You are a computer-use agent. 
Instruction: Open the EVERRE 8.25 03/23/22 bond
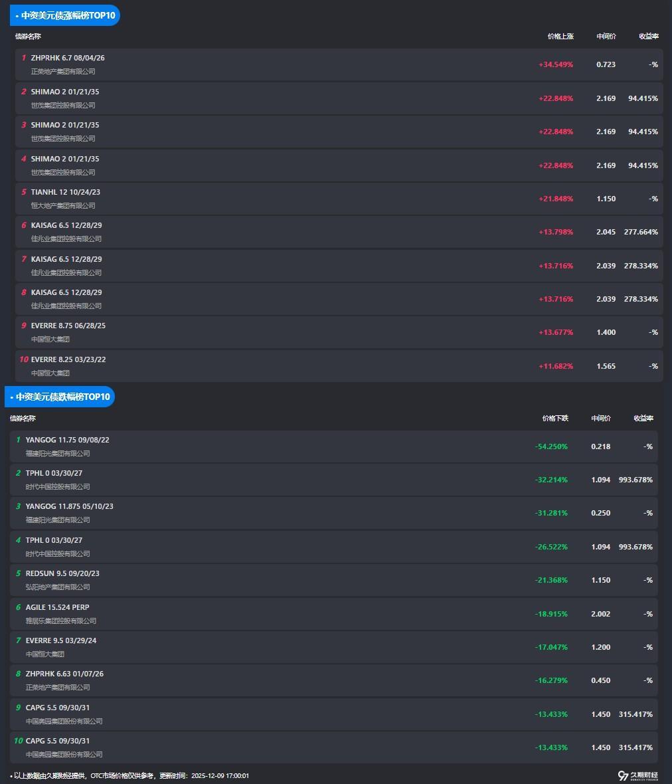(x=68, y=359)
